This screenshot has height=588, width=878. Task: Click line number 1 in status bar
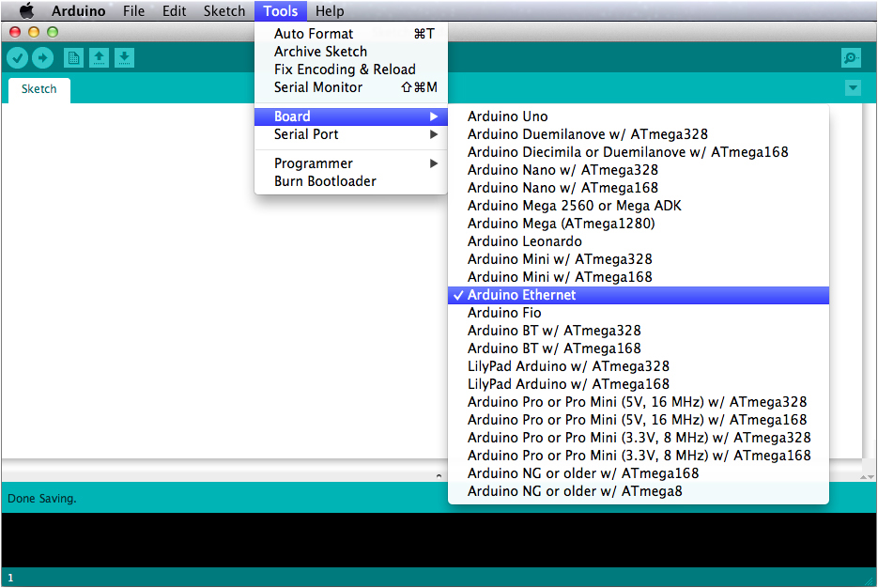pyautogui.click(x=10, y=578)
